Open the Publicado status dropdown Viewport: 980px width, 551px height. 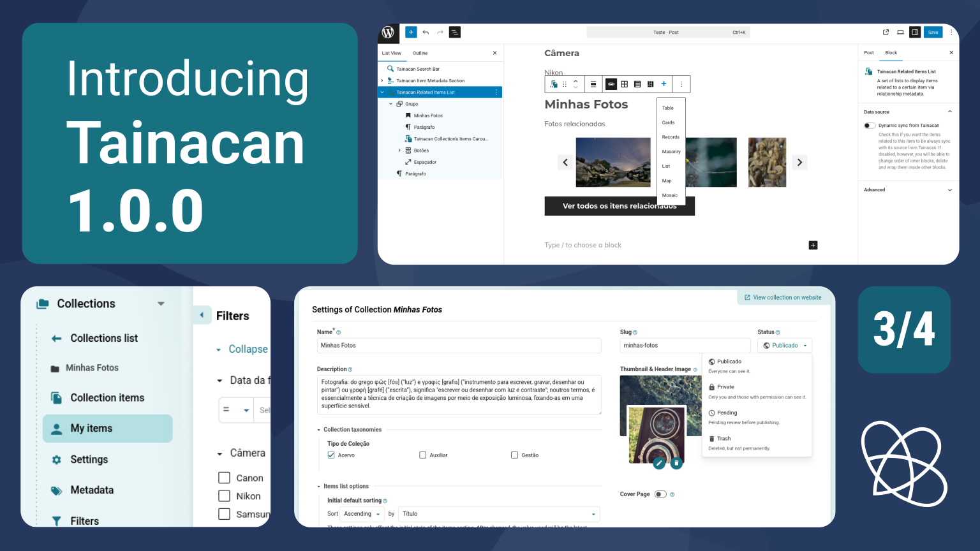pyautogui.click(x=785, y=346)
